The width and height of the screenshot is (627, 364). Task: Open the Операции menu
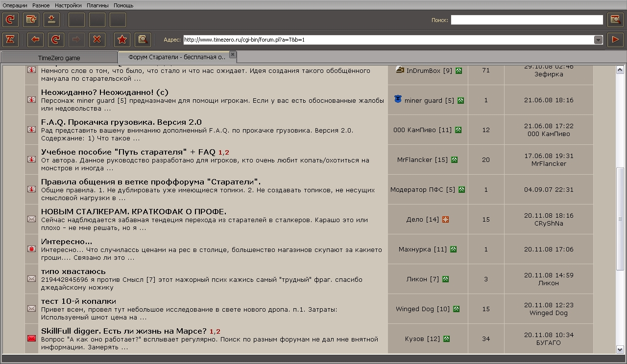[15, 5]
